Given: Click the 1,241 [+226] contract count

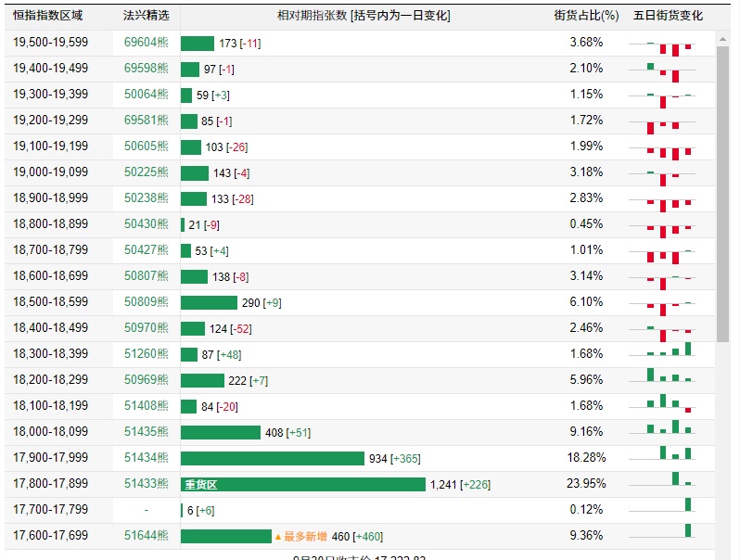Looking at the screenshot, I should [460, 485].
